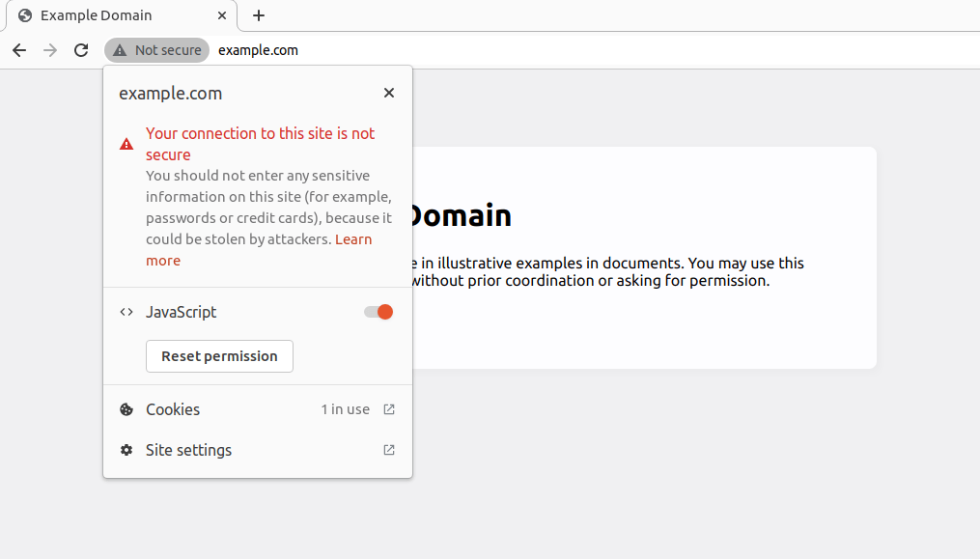Open Site settings external link icon

(389, 450)
